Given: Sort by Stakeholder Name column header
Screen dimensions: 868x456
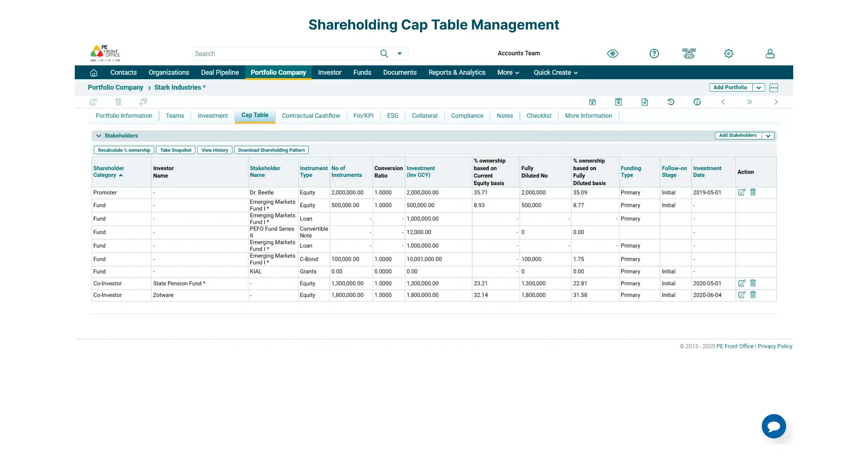Looking at the screenshot, I should (265, 171).
